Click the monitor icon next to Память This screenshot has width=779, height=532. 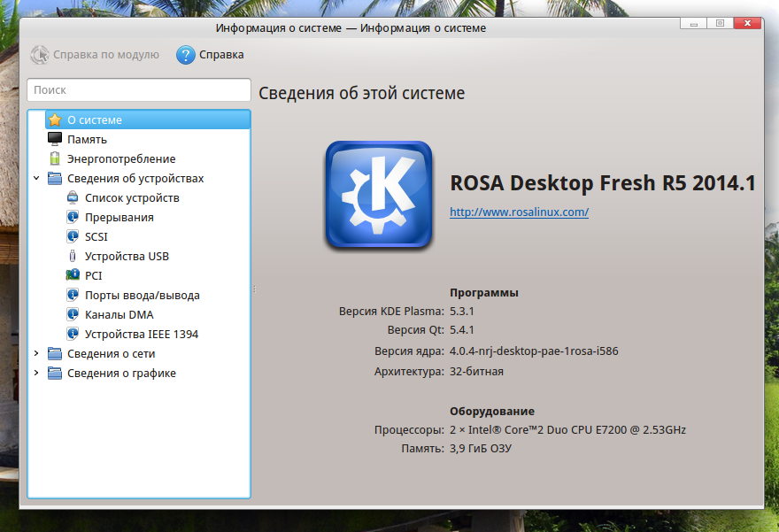tap(55, 139)
